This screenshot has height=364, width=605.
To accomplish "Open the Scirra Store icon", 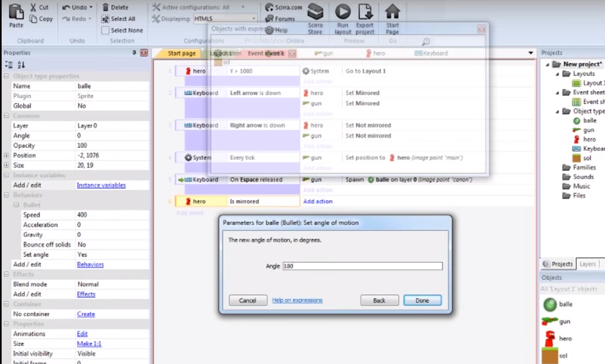I will 315,12.
